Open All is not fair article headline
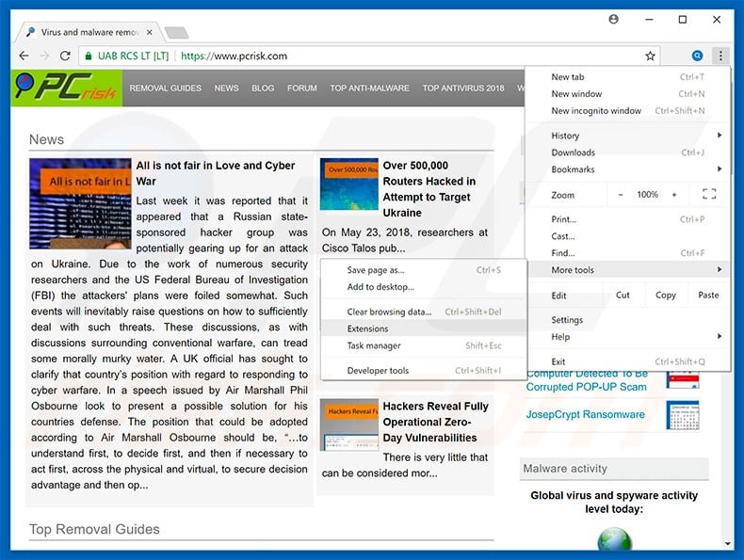Image resolution: width=744 pixels, height=560 pixels. (x=216, y=173)
